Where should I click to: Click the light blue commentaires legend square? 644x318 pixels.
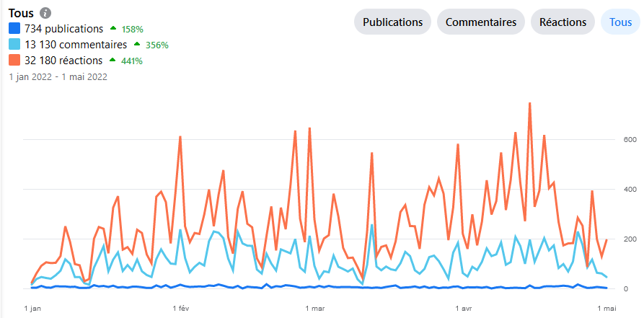point(14,45)
